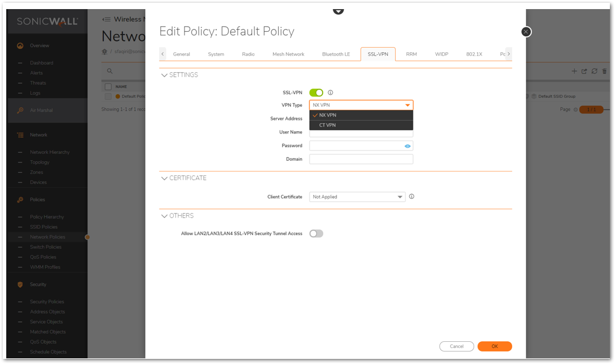Click into the Domain input field
The image size is (615, 364).
361,160
